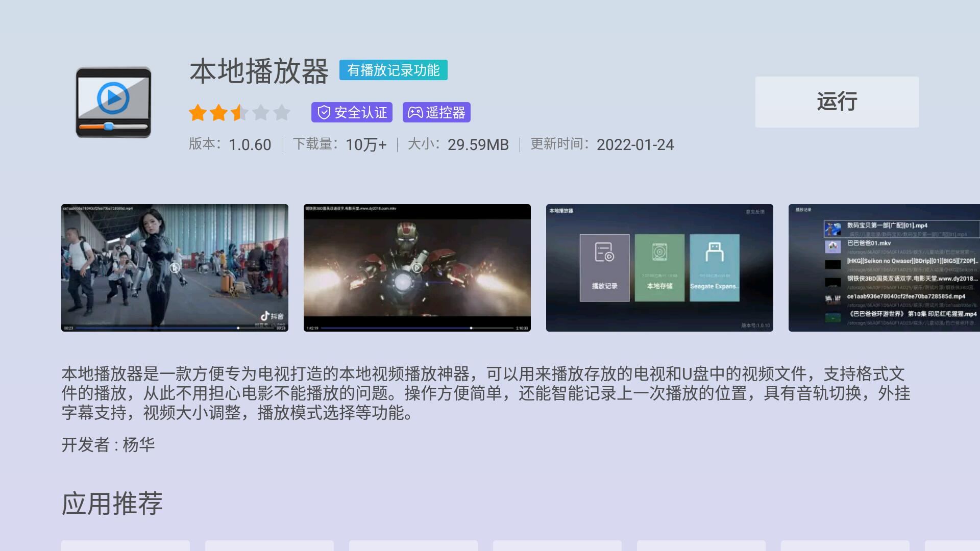This screenshot has height=551, width=980.
Task: Click the 安全认证 security badge
Action: (352, 112)
